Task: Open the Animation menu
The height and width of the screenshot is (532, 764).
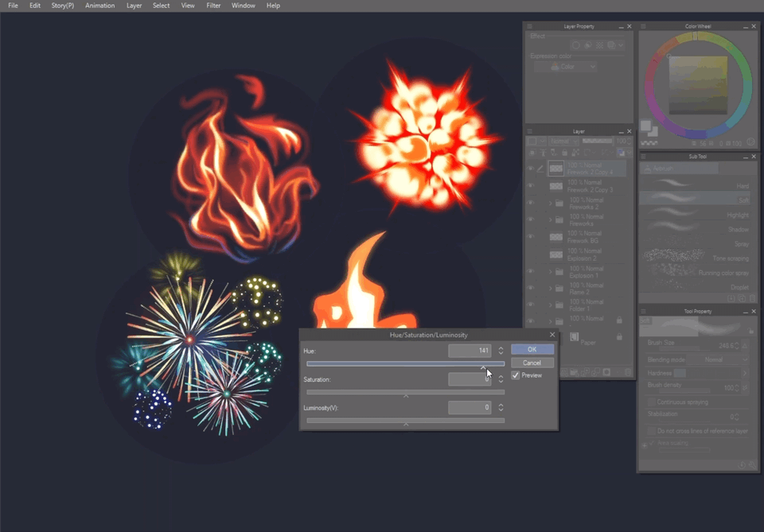Action: click(100, 6)
